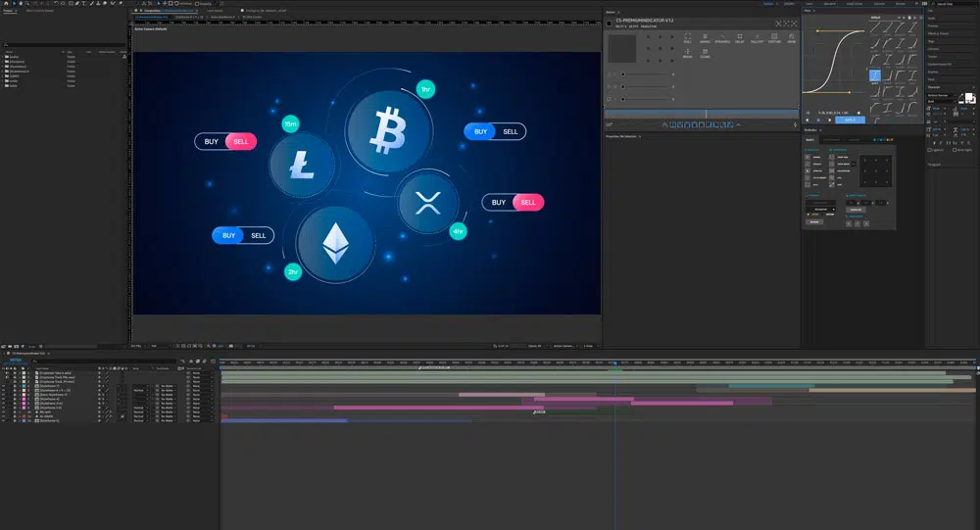
Task: Select the Zoom tool in the toolbar
Action: (x=151, y=3)
